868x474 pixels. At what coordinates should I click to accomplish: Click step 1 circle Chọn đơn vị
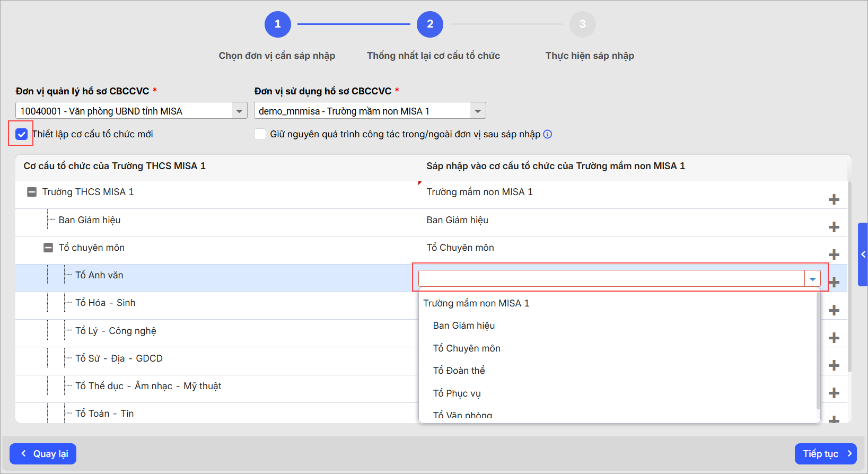coord(277,24)
